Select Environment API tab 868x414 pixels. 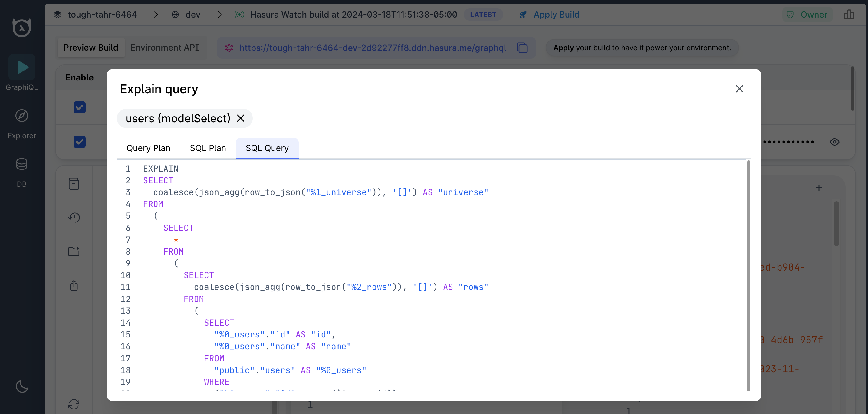pyautogui.click(x=165, y=48)
